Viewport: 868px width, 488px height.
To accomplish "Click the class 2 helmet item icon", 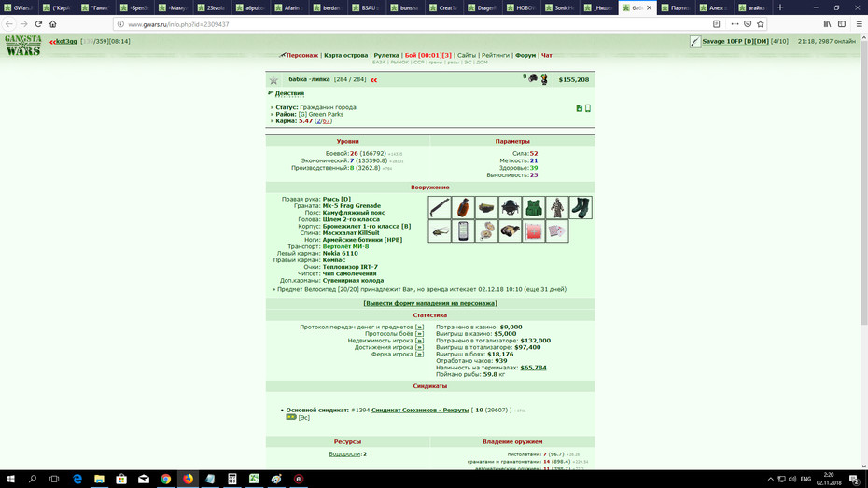I will tap(510, 207).
